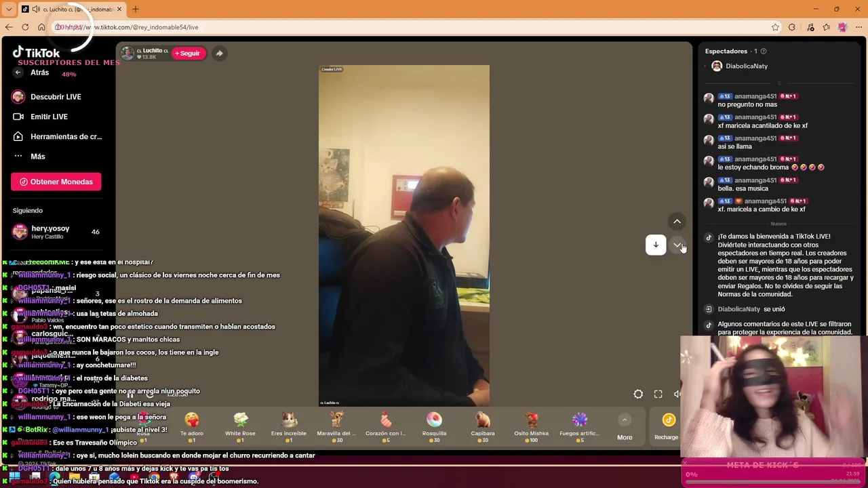Send the Rosquilla donut gift
The height and width of the screenshot is (488, 868).
[x=434, y=427]
